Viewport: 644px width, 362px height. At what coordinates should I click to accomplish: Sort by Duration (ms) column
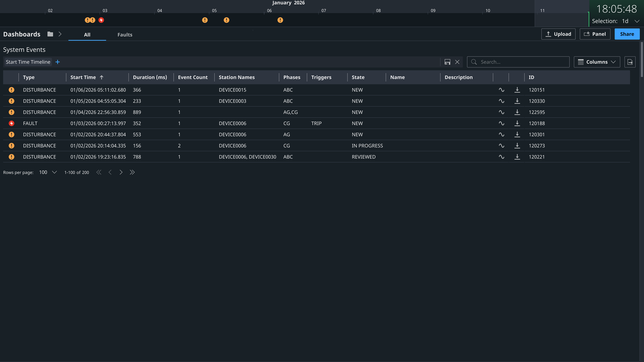pos(150,77)
